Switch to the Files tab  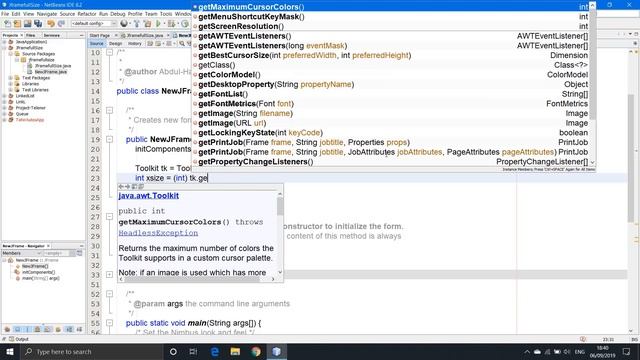(30, 36)
